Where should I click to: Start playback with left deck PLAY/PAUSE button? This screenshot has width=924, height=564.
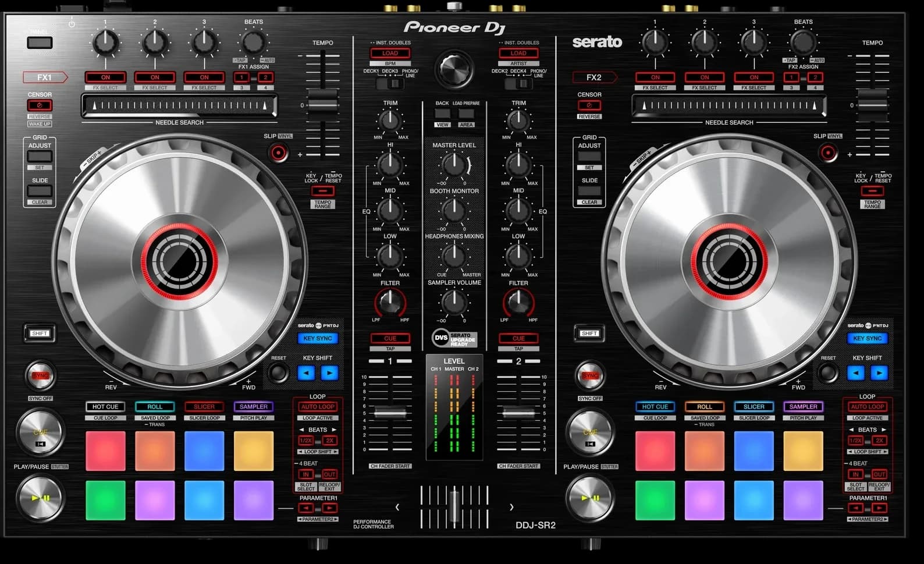pyautogui.click(x=40, y=498)
